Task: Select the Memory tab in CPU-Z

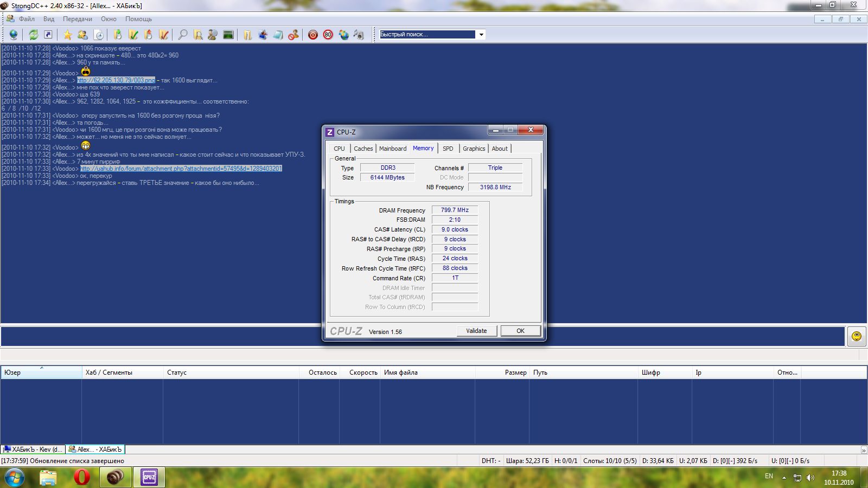Action: pos(423,148)
